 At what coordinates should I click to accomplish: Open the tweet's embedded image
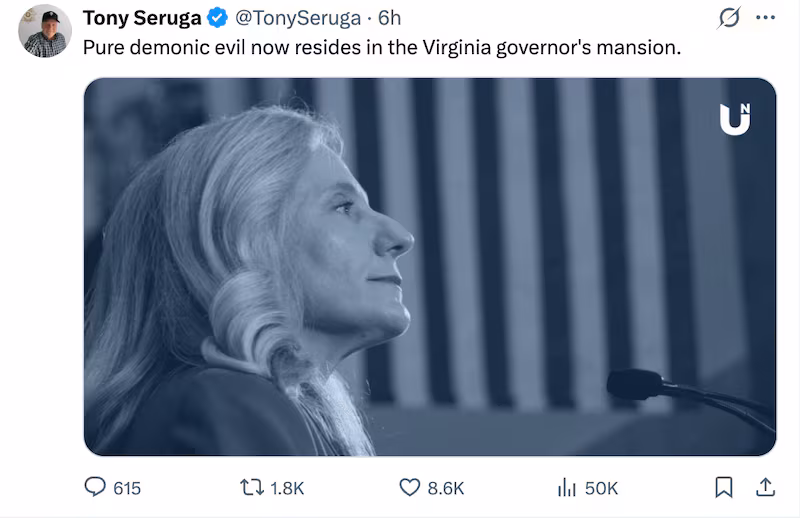[430, 267]
